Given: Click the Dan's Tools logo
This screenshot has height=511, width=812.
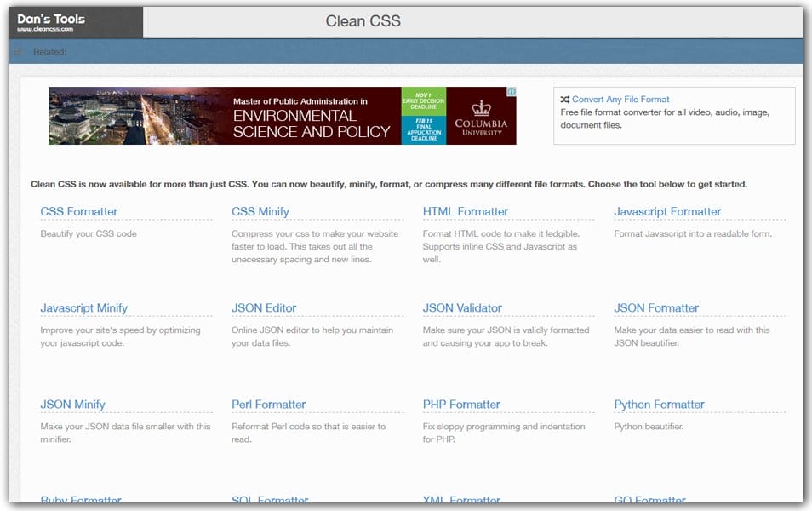Looking at the screenshot, I should coord(49,20).
